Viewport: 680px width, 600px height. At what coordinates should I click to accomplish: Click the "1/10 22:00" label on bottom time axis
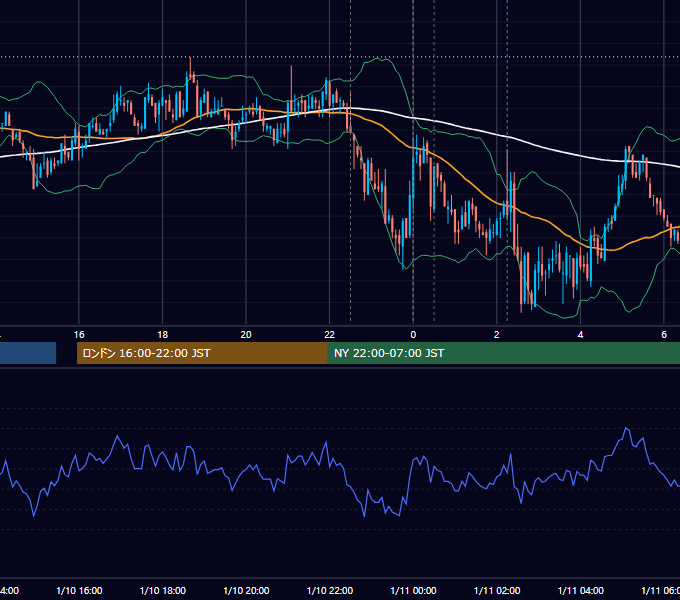click(x=330, y=590)
